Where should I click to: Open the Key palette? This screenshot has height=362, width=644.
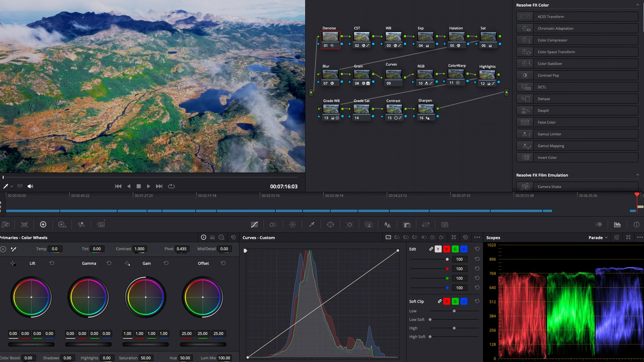(x=407, y=225)
